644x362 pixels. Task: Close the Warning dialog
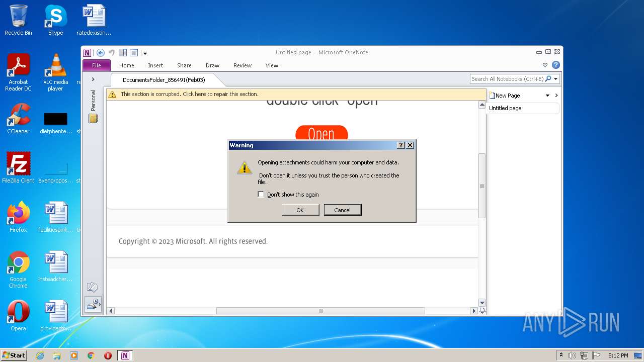pyautogui.click(x=410, y=145)
